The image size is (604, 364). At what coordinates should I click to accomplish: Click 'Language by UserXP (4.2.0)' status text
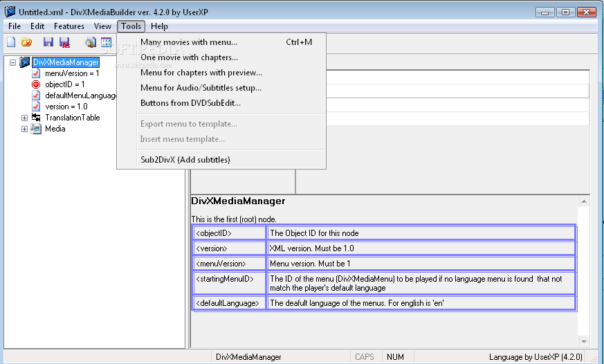pos(536,357)
